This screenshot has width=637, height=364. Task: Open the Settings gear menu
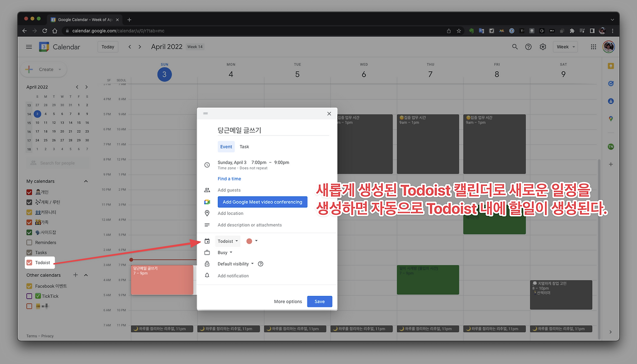click(x=543, y=47)
